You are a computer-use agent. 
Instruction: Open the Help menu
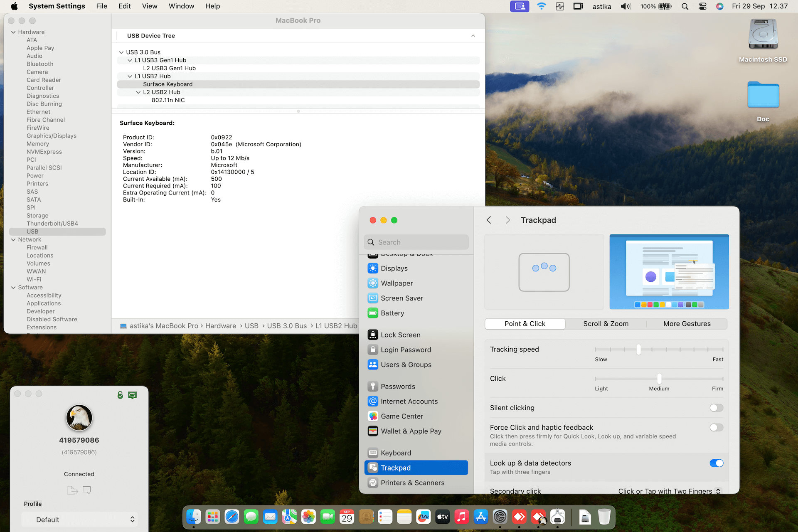pyautogui.click(x=212, y=6)
